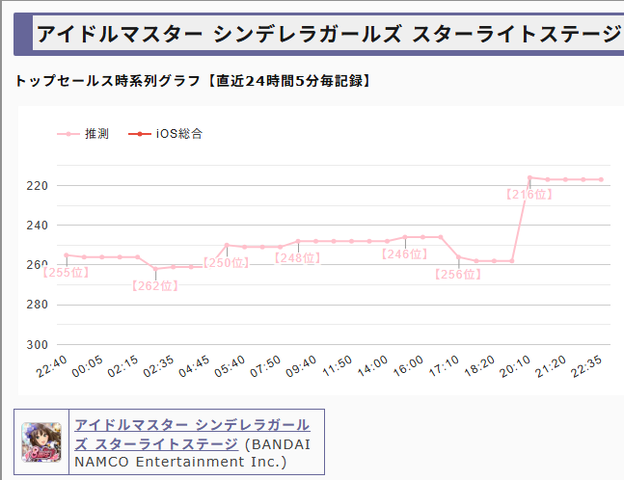Click the 20:10 x-axis label

[515, 366]
